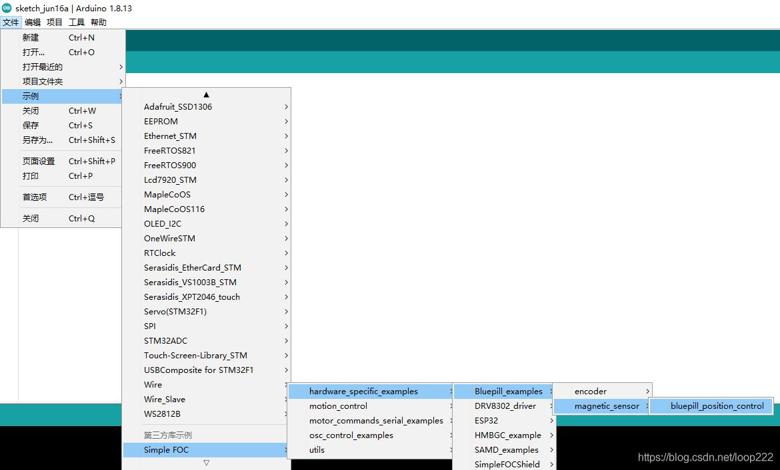Select magnetic_sensor submenu
Screen dimensions: 780x470
(x=602, y=406)
